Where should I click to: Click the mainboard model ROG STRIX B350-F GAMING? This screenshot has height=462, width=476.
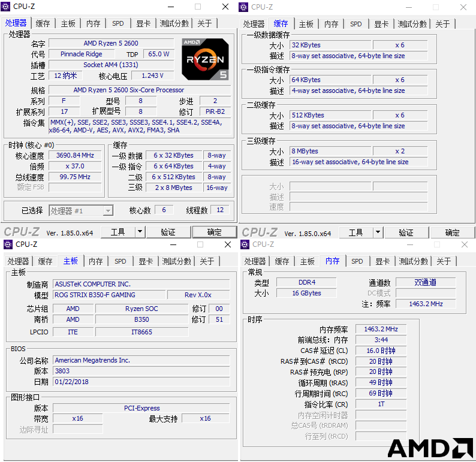point(109,295)
